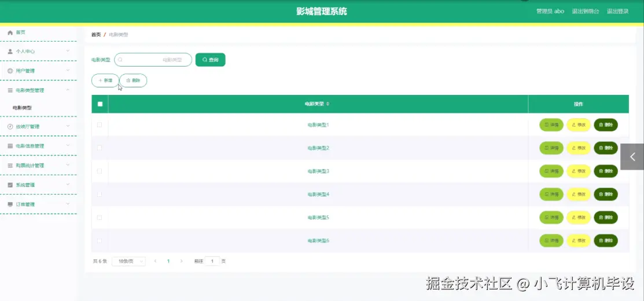Screen dimensions: 644x301
Task: Click the dark 删除 button for 电影类型1
Action: (606, 125)
